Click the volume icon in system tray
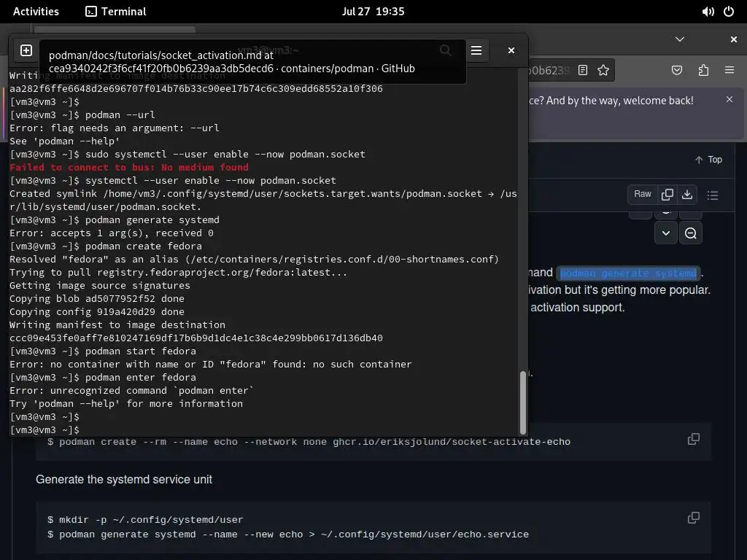Viewport: 747px width, 560px height. click(x=708, y=12)
